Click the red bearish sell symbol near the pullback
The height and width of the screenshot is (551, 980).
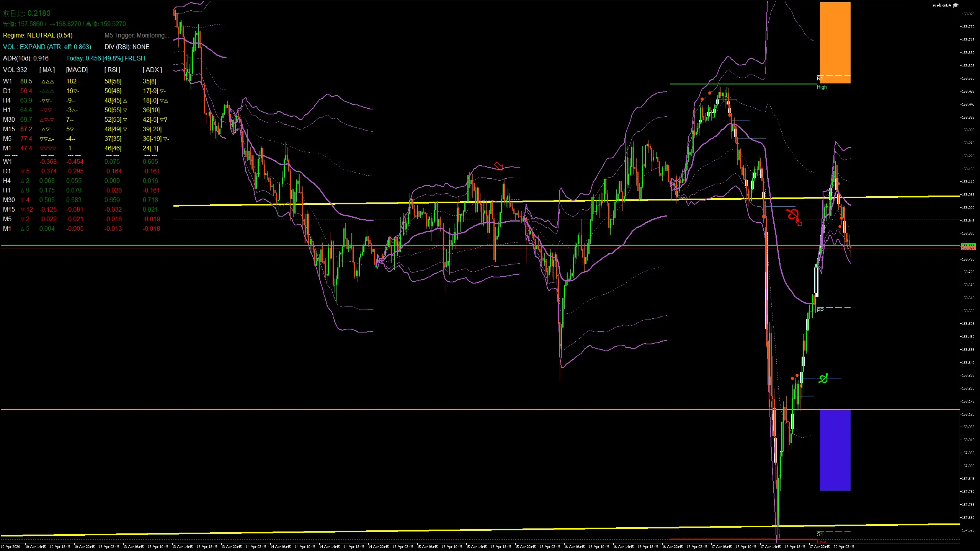click(x=794, y=216)
